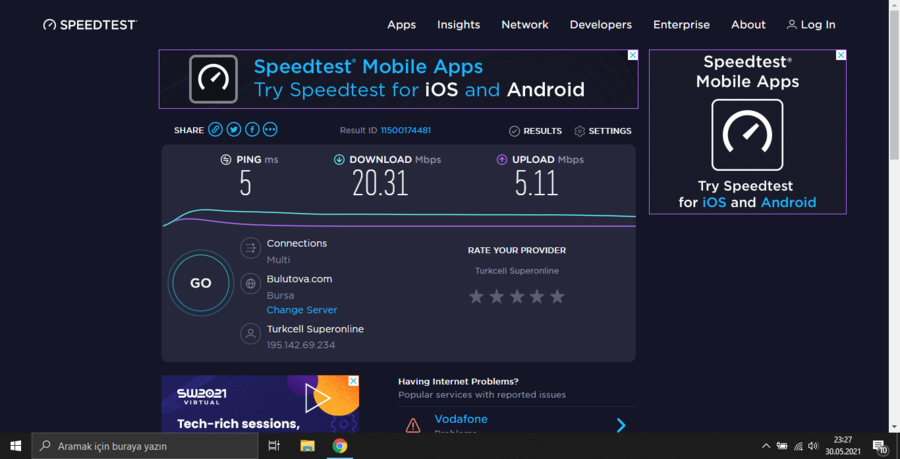Open Chrome from the taskbar

tap(340, 446)
